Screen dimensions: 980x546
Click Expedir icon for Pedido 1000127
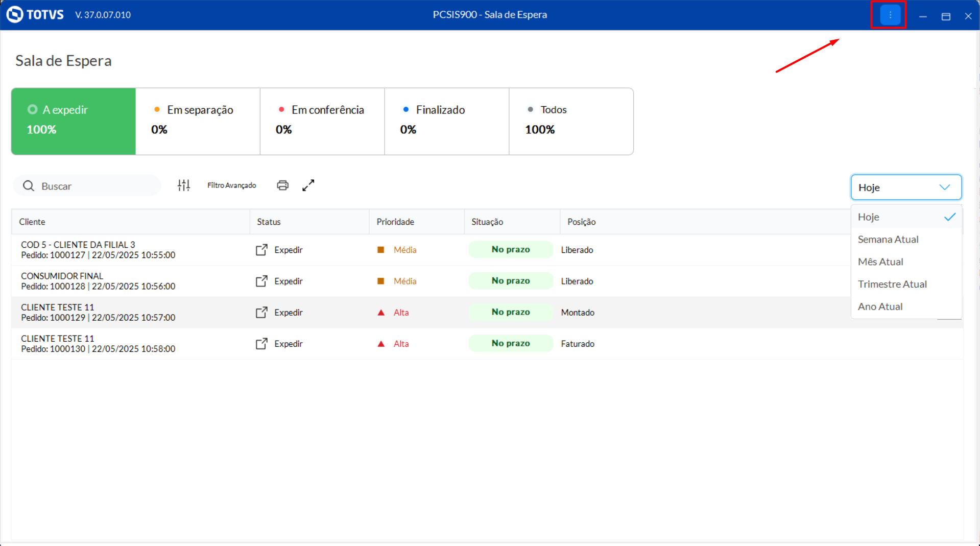[x=261, y=250]
